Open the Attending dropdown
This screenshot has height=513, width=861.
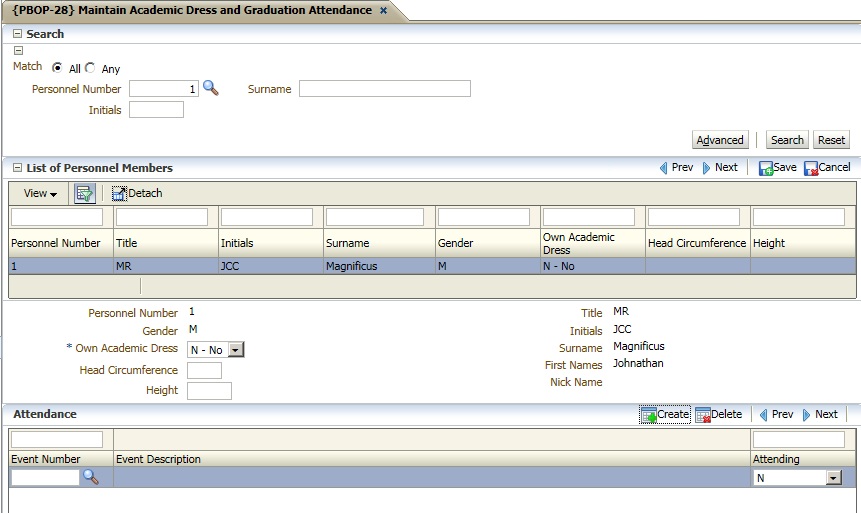(834, 478)
